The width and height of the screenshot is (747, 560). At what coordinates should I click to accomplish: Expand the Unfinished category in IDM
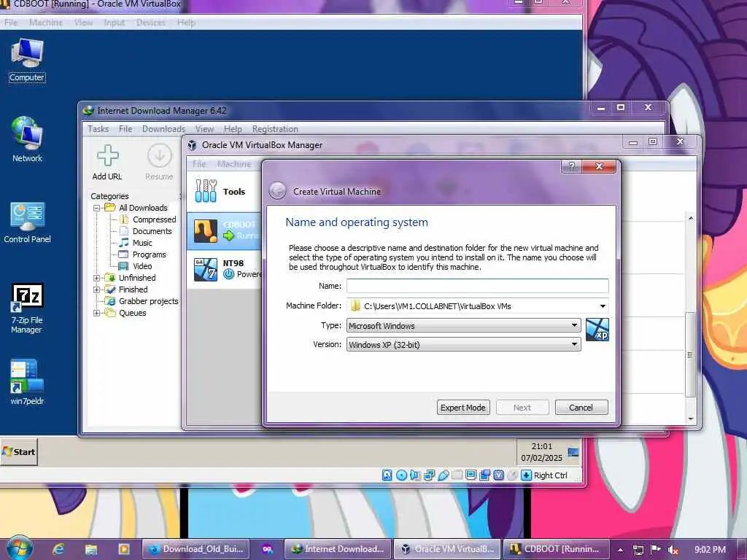97,278
